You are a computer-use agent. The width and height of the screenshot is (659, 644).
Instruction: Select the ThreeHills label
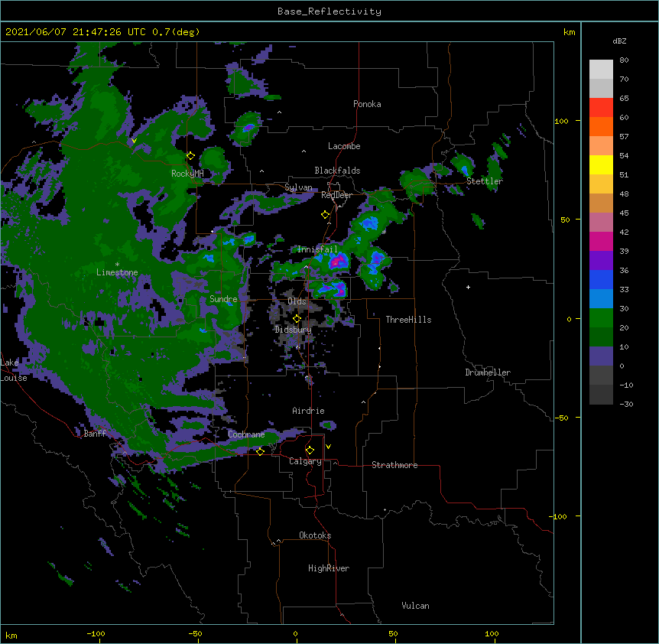(x=408, y=320)
